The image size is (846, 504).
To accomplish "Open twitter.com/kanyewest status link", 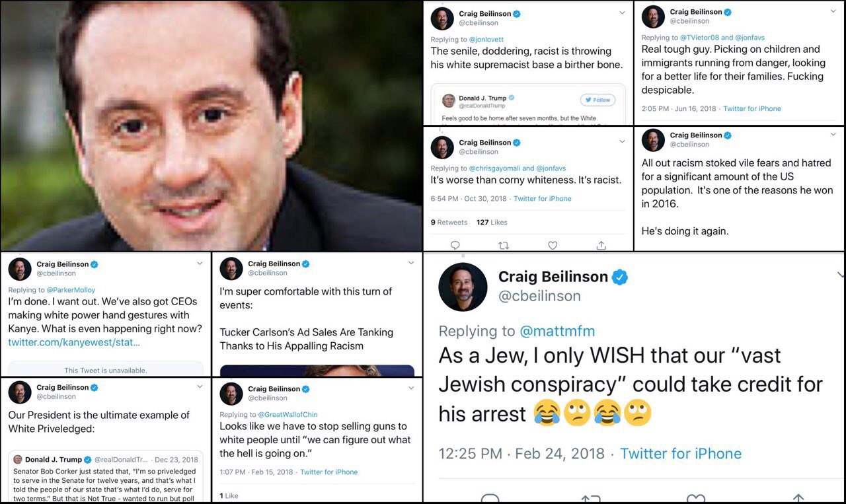I will (74, 343).
